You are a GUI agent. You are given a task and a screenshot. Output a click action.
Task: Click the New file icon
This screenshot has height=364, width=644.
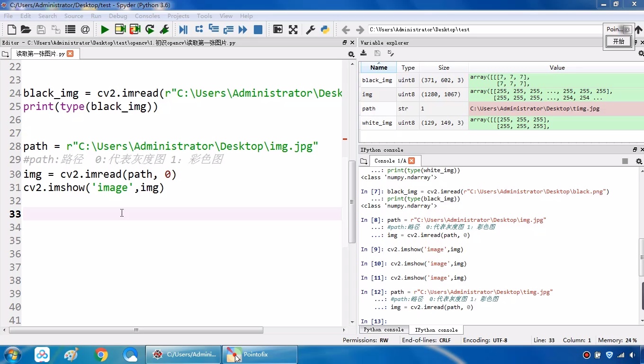(12, 30)
